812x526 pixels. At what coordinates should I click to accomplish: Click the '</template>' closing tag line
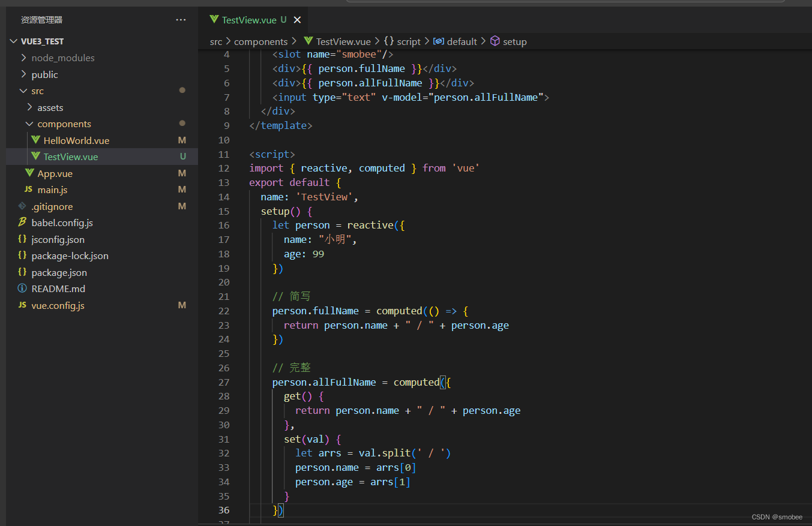pos(281,125)
